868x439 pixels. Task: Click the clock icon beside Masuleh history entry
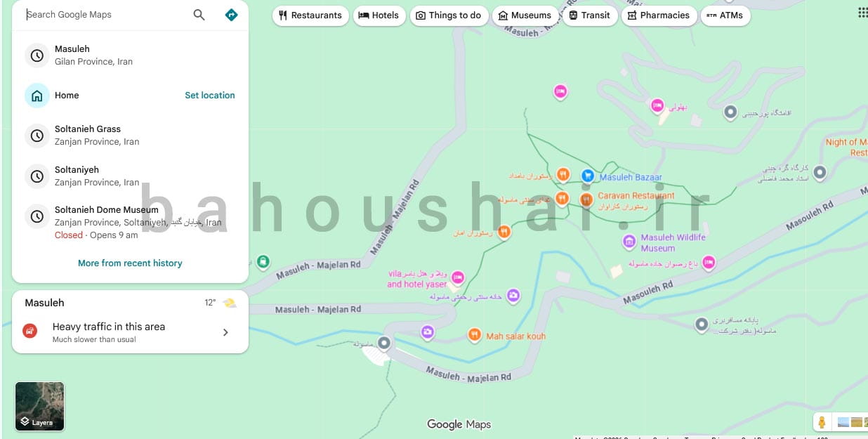coord(37,55)
